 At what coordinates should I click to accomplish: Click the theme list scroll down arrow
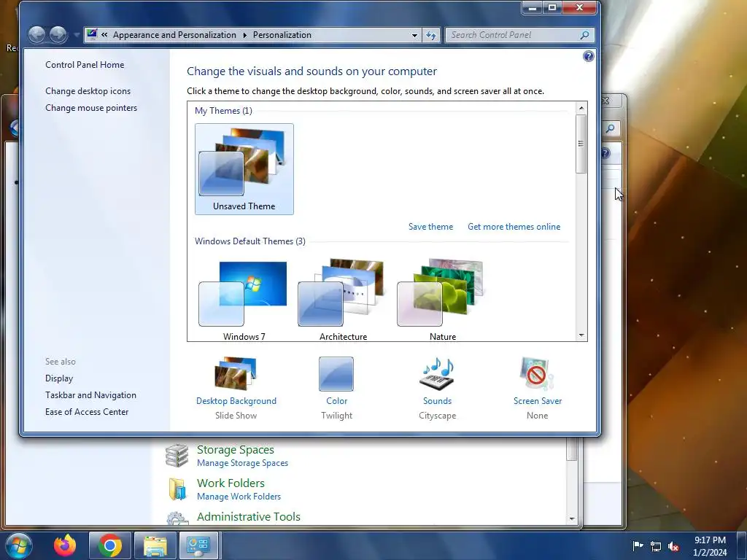pos(581,335)
